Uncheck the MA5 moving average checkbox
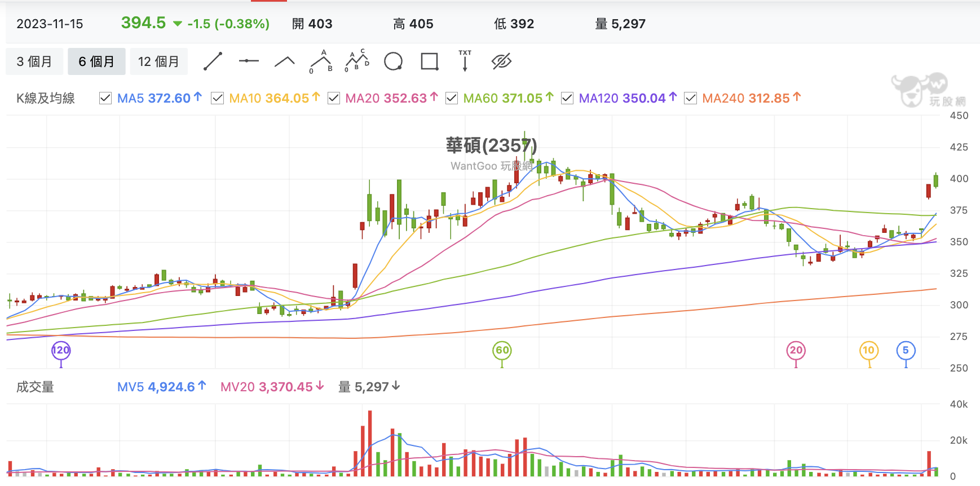 [x=105, y=98]
